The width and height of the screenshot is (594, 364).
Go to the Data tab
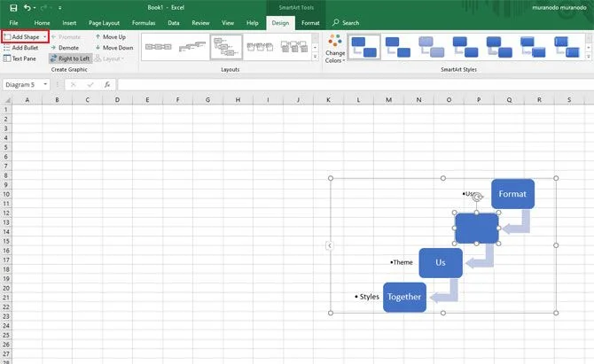coord(174,23)
